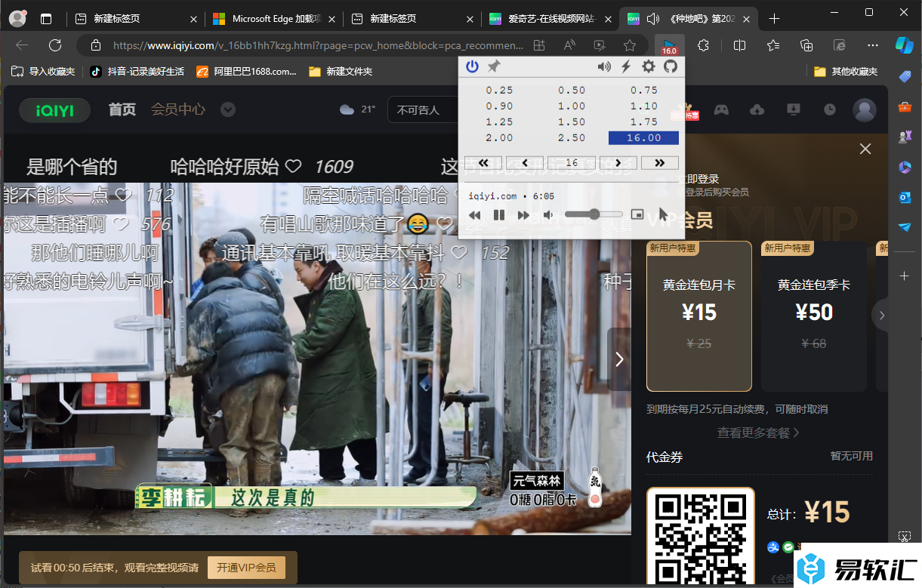
Task: Set playback speed to 0.25
Action: point(499,90)
